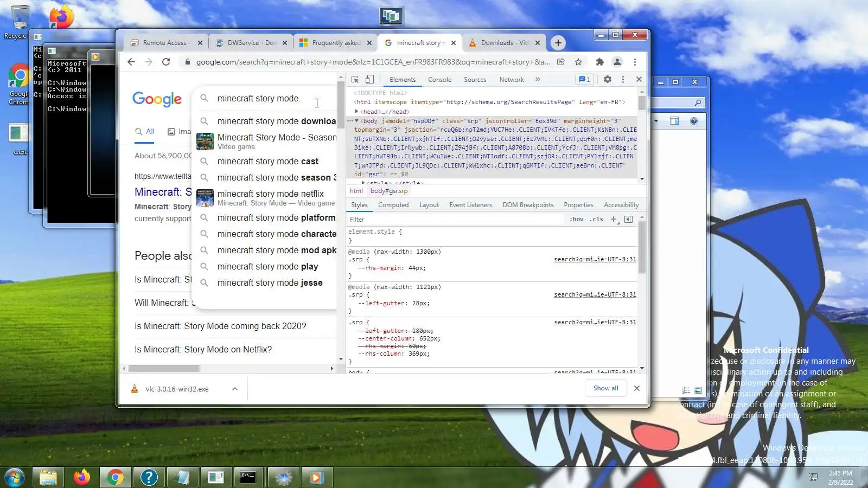Show the DevTools issues counter
The width and height of the screenshot is (868, 488).
pyautogui.click(x=584, y=79)
